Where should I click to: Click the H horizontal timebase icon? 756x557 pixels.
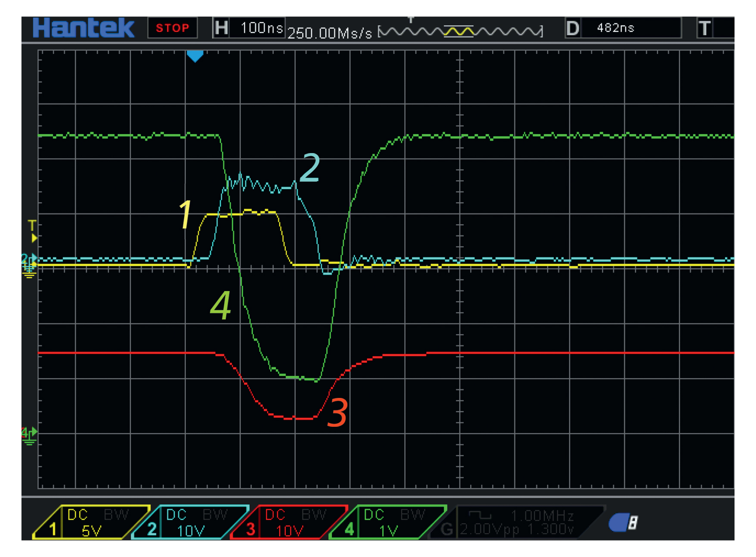click(x=221, y=28)
